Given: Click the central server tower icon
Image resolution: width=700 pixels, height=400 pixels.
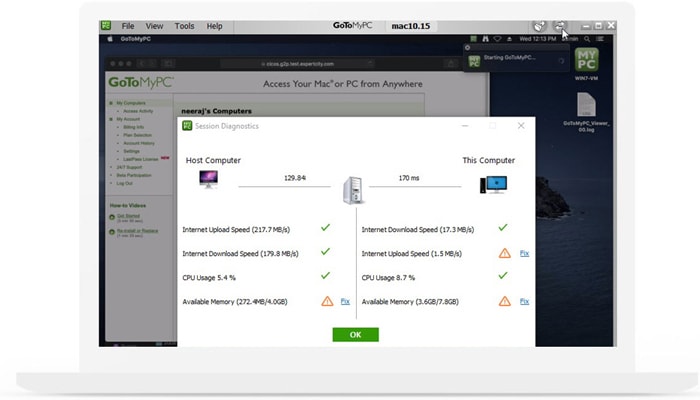Looking at the screenshot, I should pyautogui.click(x=355, y=189).
